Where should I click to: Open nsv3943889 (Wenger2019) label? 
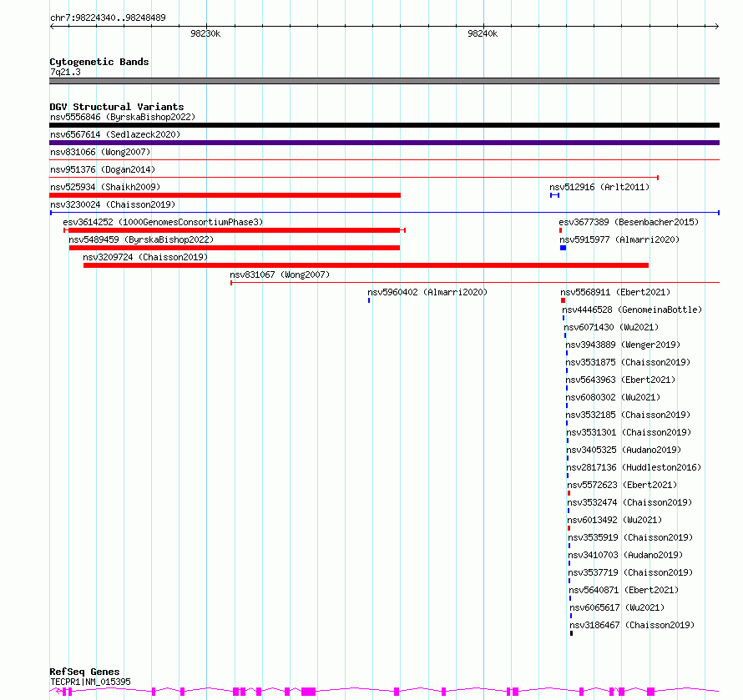click(623, 345)
